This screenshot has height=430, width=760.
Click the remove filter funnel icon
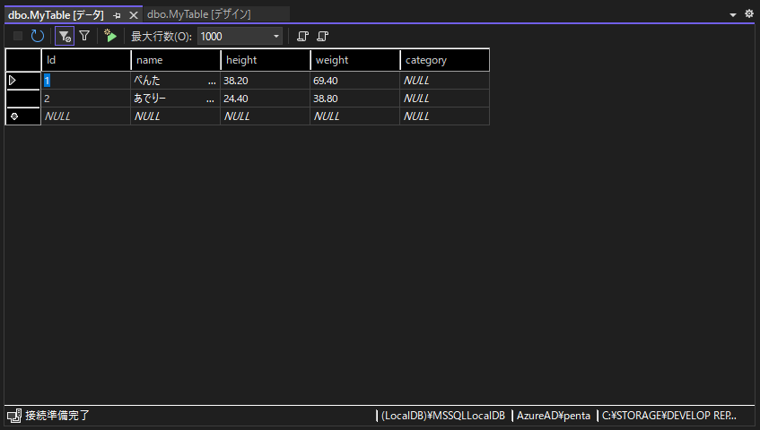(84, 36)
